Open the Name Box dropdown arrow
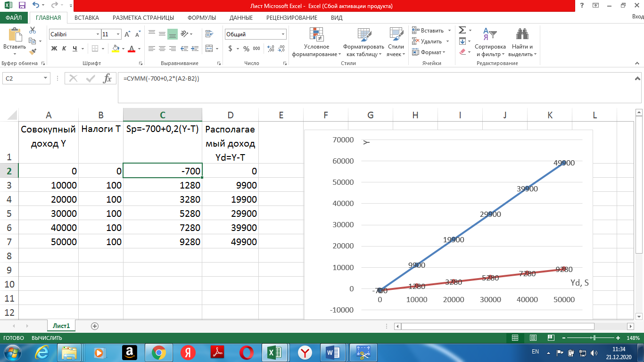This screenshot has width=644, height=362. [x=46, y=79]
